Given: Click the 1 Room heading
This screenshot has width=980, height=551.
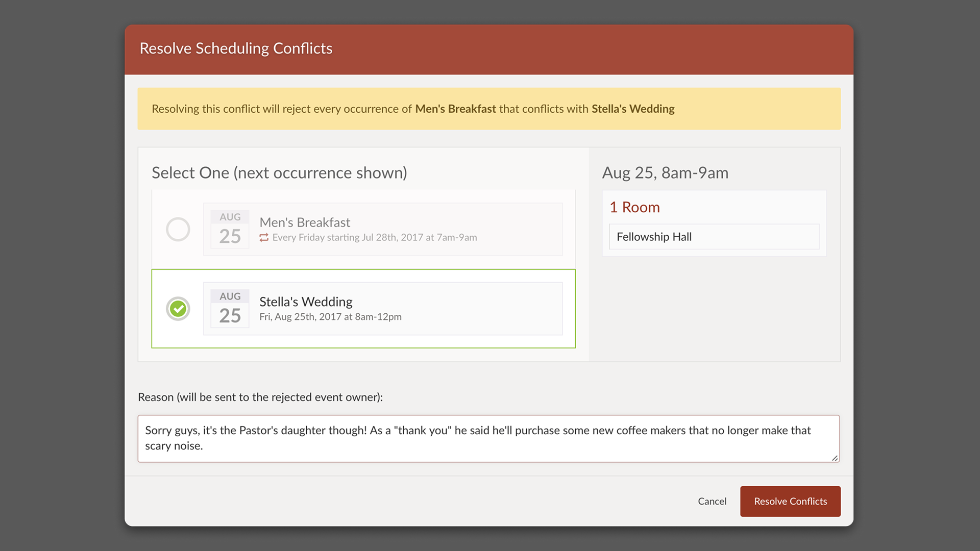Looking at the screenshot, I should [x=634, y=207].
